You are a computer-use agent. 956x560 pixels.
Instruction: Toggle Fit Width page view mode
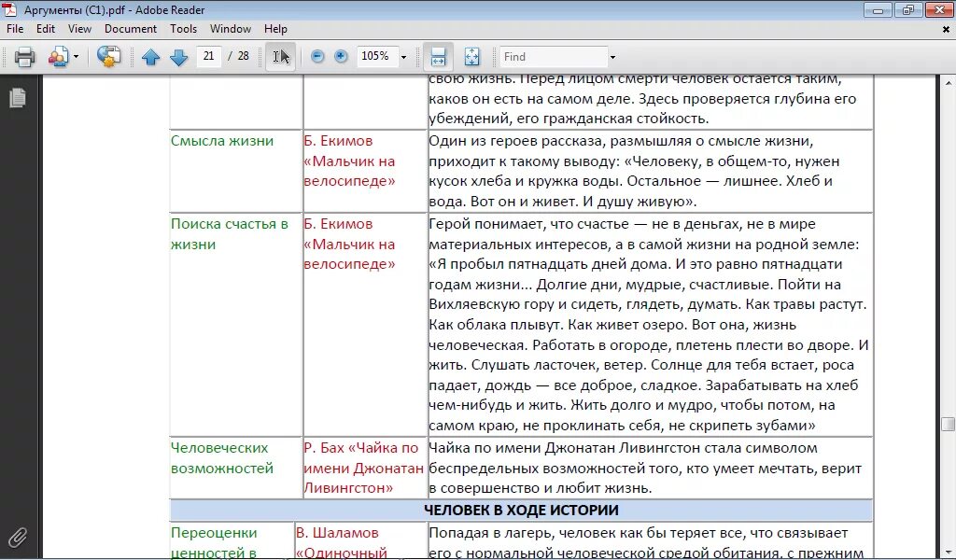[436, 57]
